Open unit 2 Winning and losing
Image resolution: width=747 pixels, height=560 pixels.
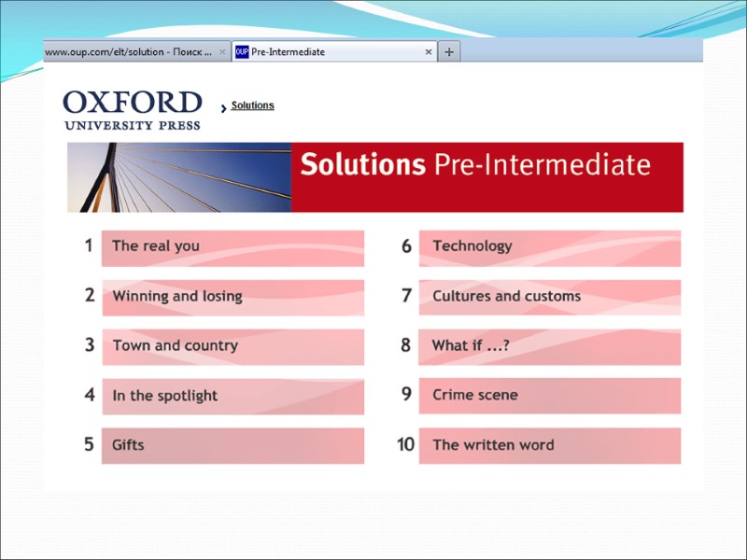[233, 298]
